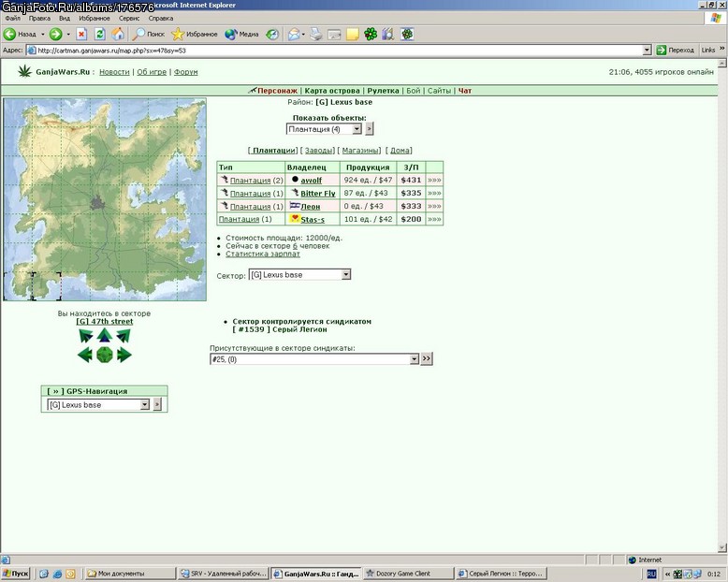The image size is (728, 582).
Task: Follow the Статистика зарплат link
Action: 263,254
